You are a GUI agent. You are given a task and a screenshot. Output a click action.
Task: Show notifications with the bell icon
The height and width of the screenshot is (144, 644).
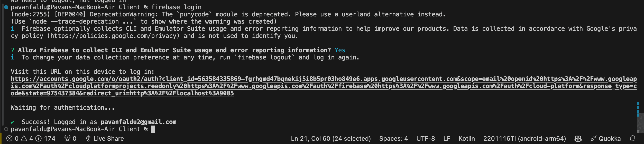coord(633,139)
